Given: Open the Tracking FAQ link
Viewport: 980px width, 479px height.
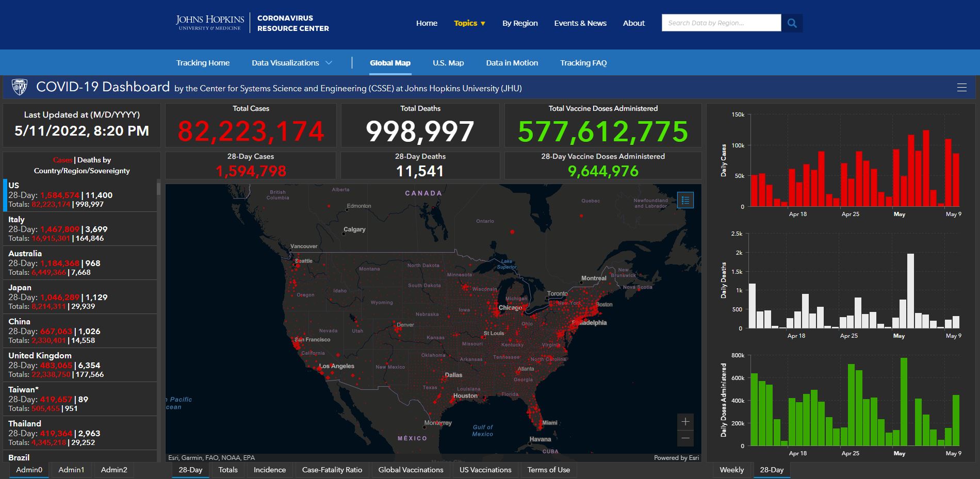Looking at the screenshot, I should tap(583, 63).
